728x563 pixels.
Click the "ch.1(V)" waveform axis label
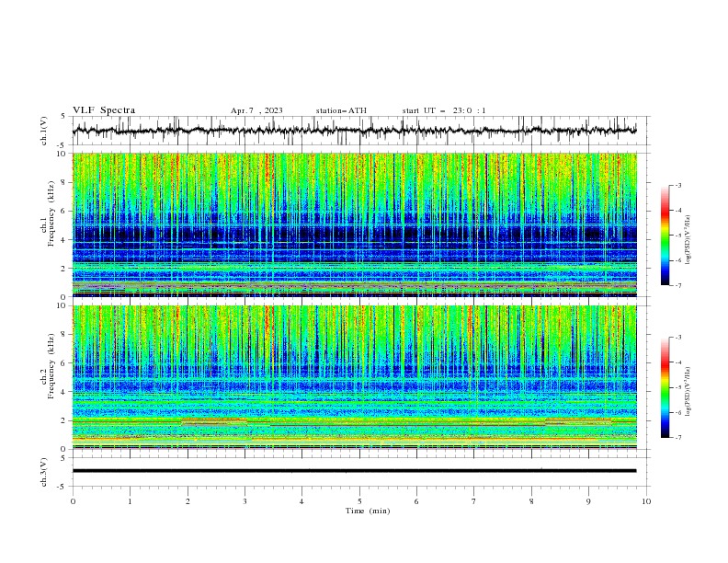[x=44, y=131]
